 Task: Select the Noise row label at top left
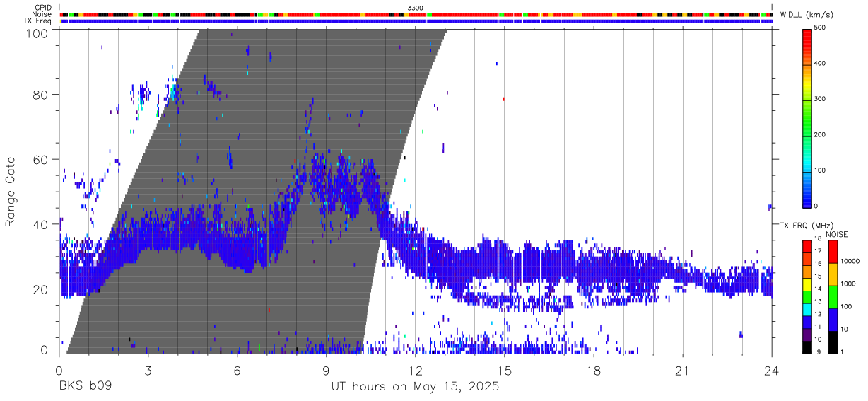click(42, 14)
